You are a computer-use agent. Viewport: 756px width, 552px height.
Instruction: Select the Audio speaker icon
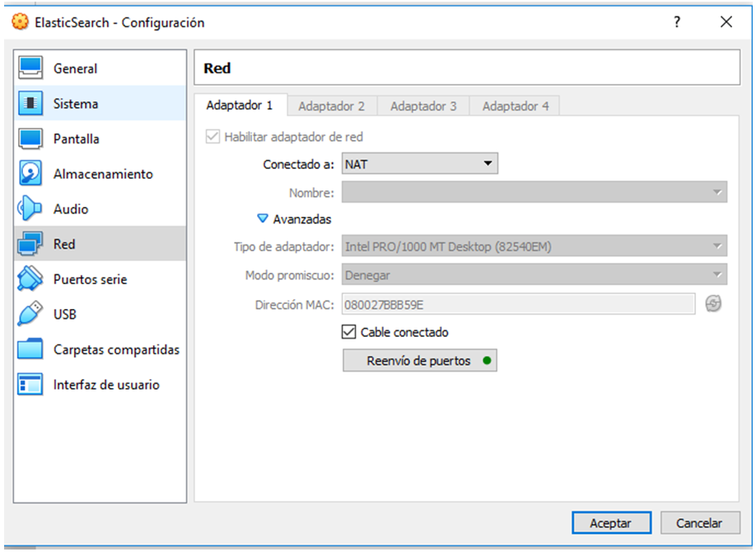pyautogui.click(x=30, y=208)
